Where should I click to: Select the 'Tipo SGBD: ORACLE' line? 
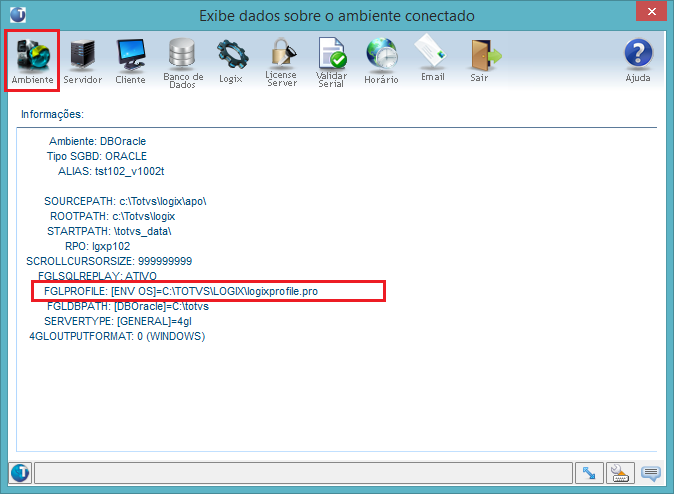(97, 156)
